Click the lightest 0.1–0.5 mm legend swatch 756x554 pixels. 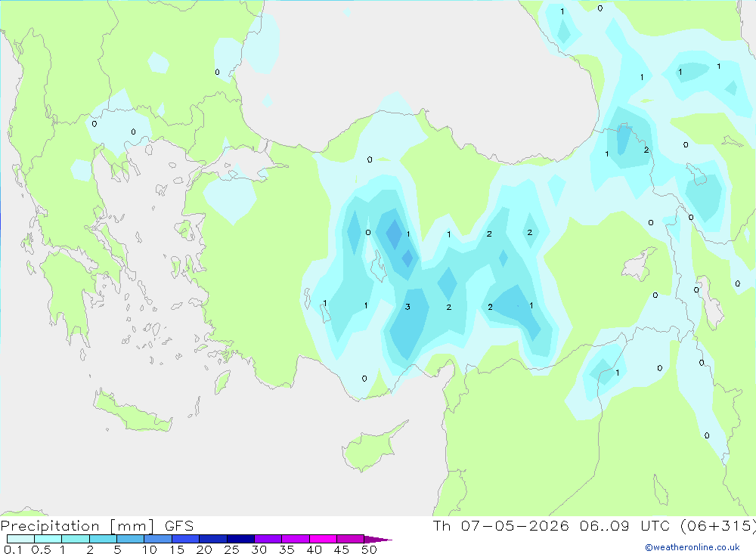[20, 539]
